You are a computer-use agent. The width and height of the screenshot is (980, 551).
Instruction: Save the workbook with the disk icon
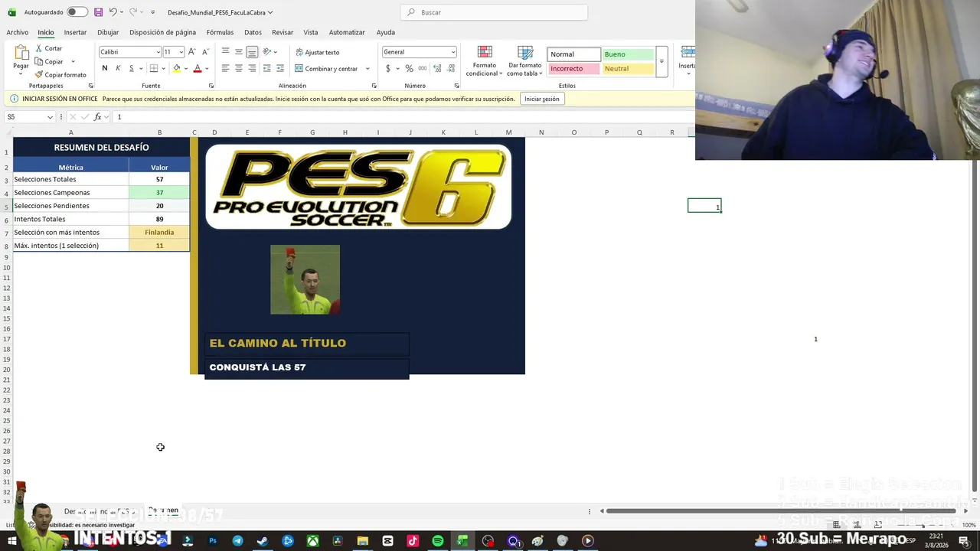point(98,12)
